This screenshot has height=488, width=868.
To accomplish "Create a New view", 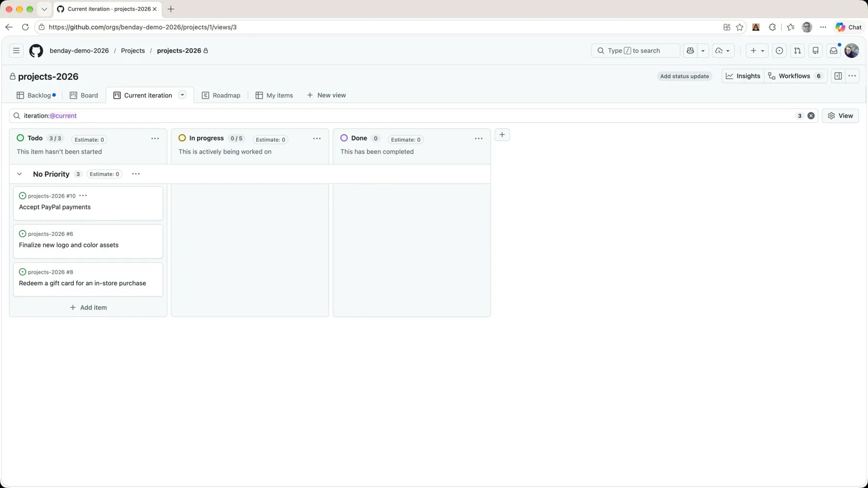I will coord(326,95).
